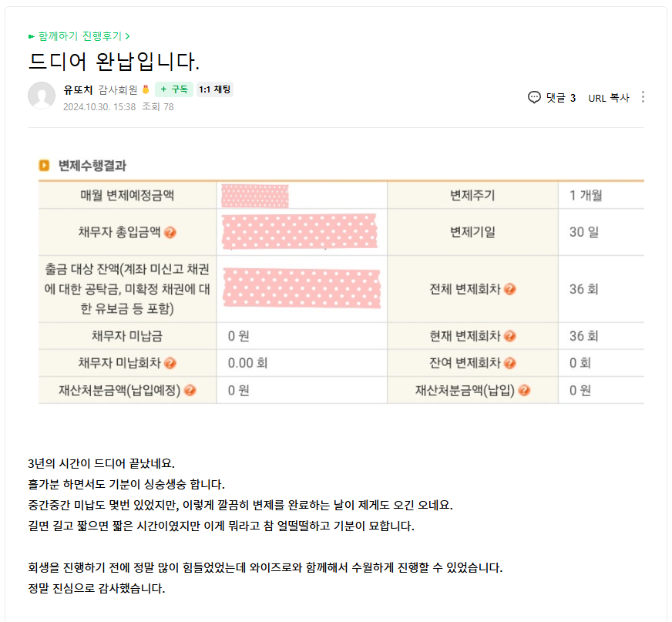
Task: Click the comment speech bubble icon
Action: (534, 97)
